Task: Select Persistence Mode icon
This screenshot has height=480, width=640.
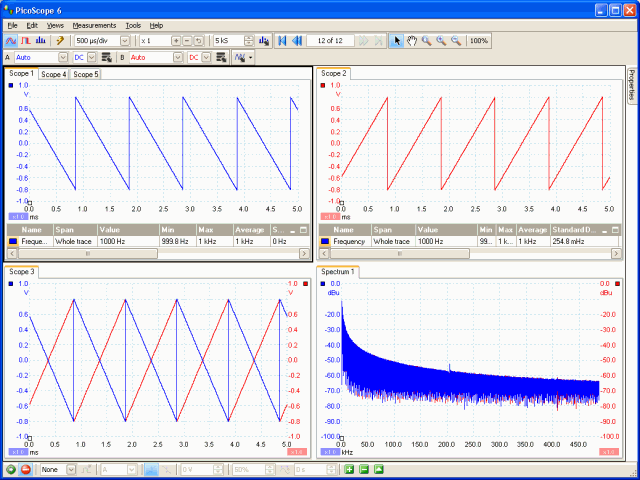Action: pos(26,40)
